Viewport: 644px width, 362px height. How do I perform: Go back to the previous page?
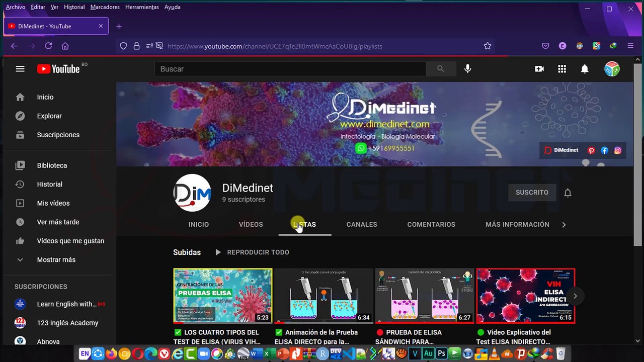pos(15,46)
